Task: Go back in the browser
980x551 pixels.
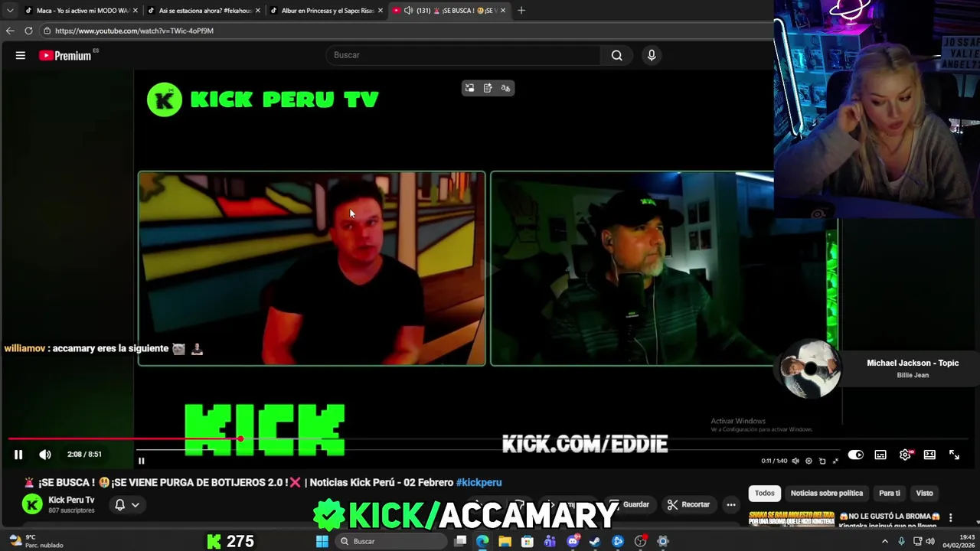Action: tap(10, 31)
